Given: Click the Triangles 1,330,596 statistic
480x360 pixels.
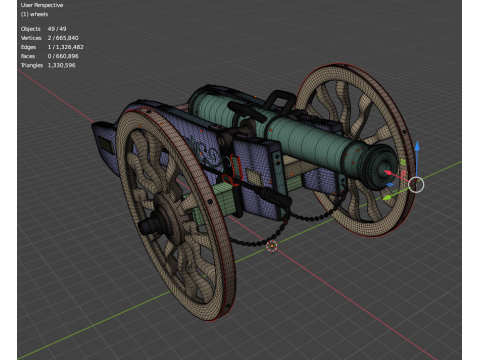Looking at the screenshot, I should (48, 65).
